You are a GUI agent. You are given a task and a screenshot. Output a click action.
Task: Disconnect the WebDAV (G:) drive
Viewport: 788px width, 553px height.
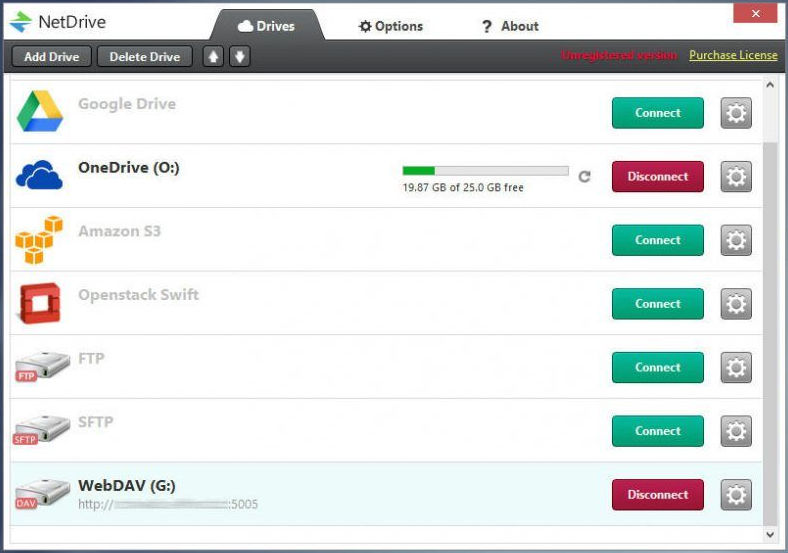658,495
